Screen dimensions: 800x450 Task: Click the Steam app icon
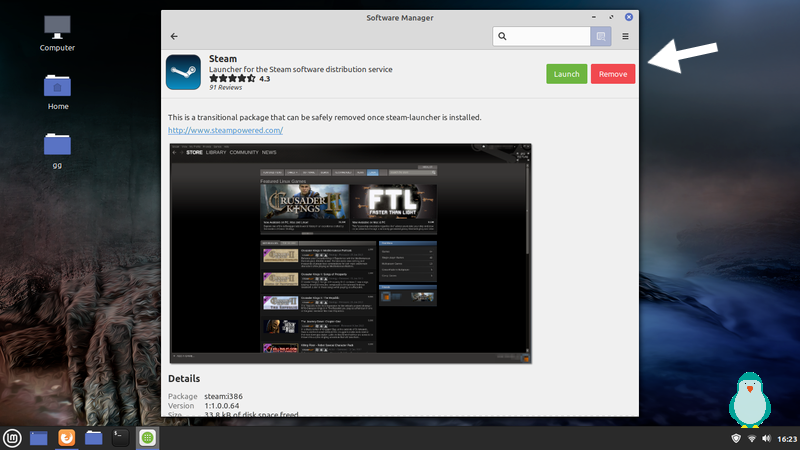tap(183, 72)
